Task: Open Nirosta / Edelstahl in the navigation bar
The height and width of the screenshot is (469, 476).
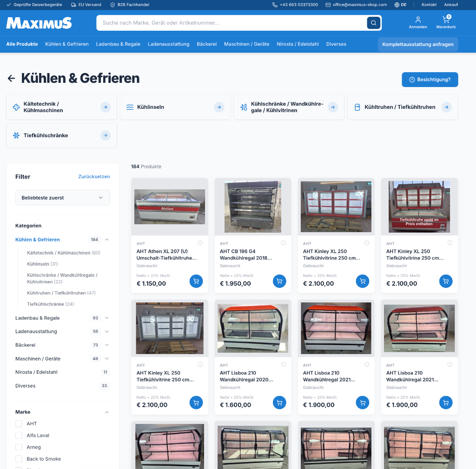Action: [297, 44]
